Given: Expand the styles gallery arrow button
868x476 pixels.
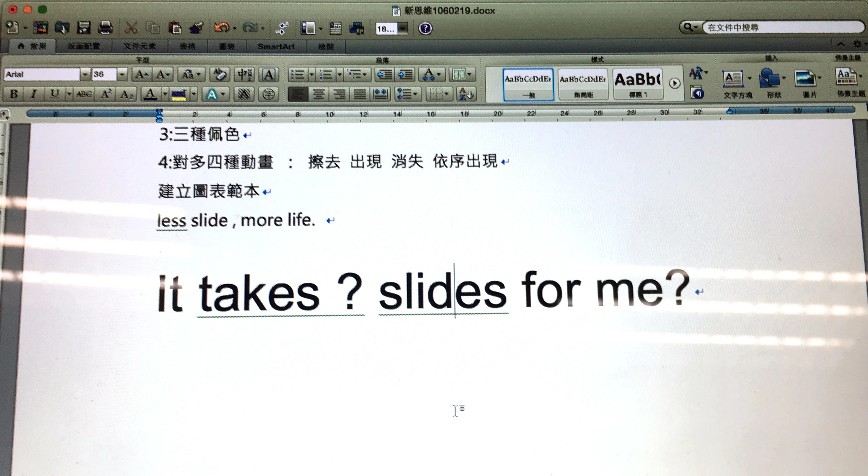Looking at the screenshot, I should coord(674,83).
